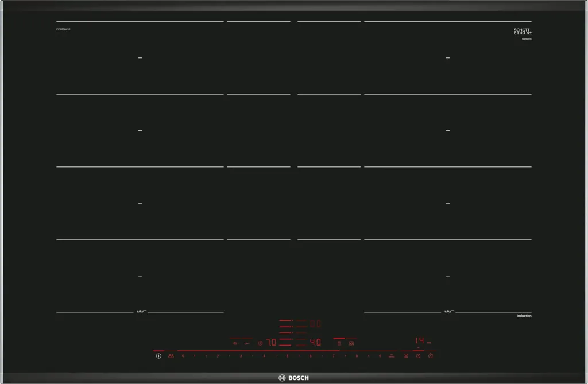
Task: Tap the stopwatch count-up timer symbol
Action: pos(431,356)
